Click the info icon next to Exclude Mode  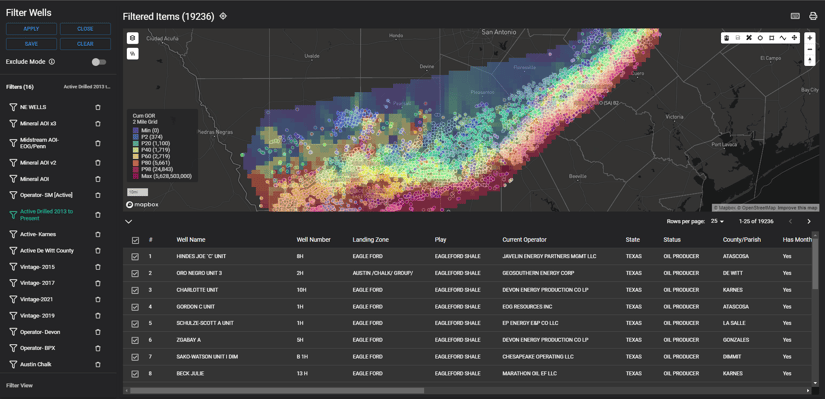tap(52, 62)
